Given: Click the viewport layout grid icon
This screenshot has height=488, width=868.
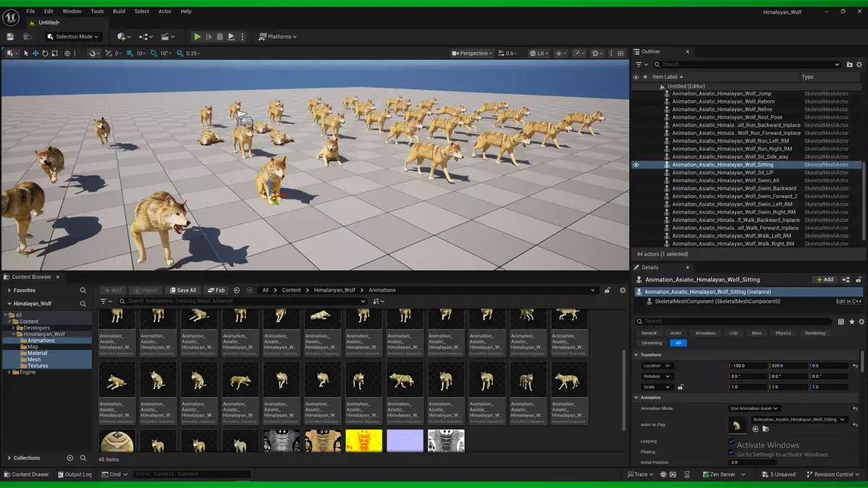Looking at the screenshot, I should tap(620, 53).
